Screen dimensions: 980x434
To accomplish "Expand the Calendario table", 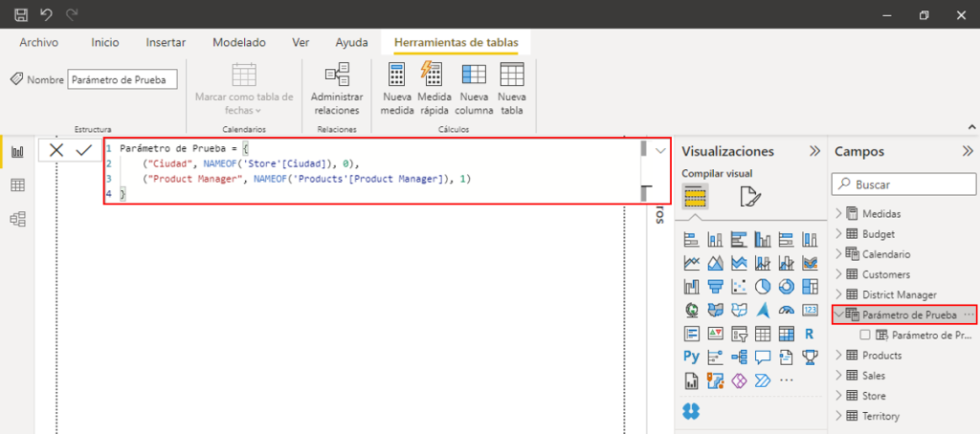I will tap(838, 254).
